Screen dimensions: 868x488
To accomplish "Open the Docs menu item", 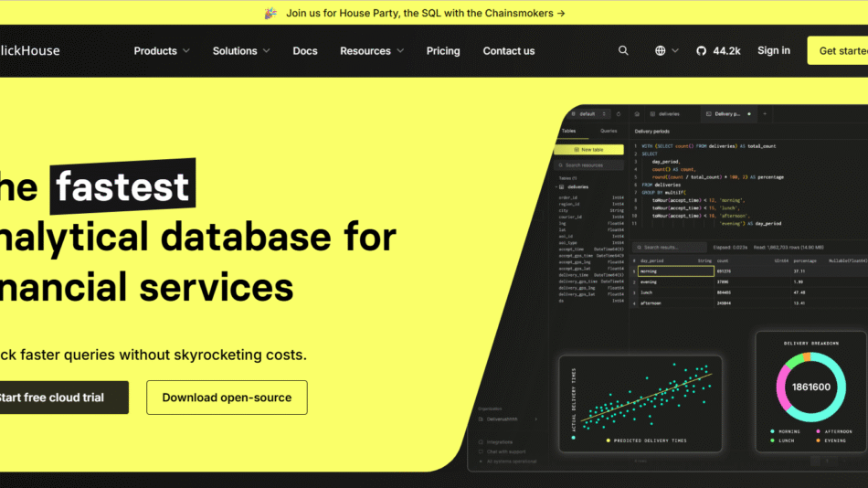I will click(x=305, y=51).
